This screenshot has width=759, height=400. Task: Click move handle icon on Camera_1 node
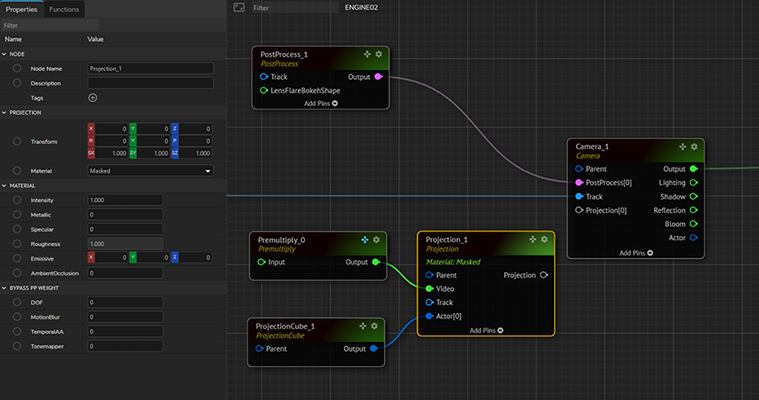pos(682,146)
